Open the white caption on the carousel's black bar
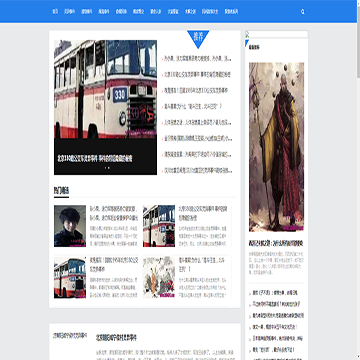 point(95,158)
